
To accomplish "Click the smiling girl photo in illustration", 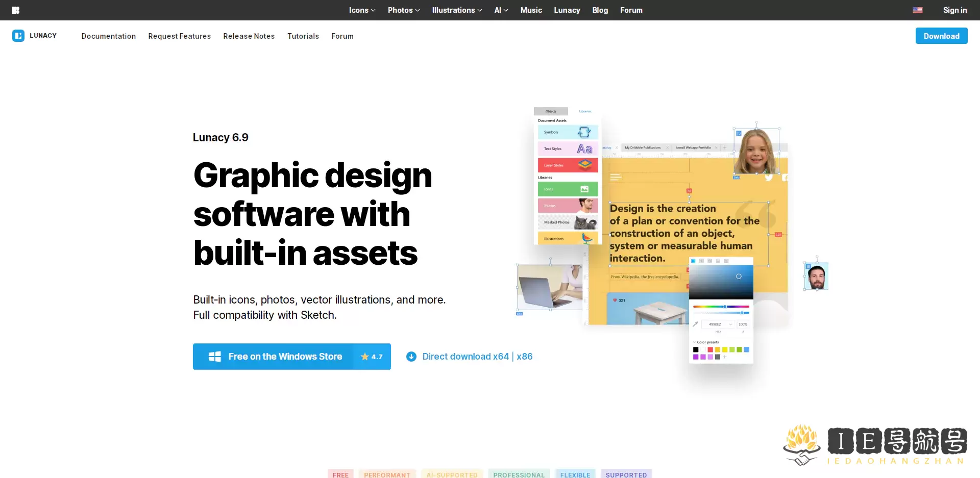I will click(x=756, y=152).
